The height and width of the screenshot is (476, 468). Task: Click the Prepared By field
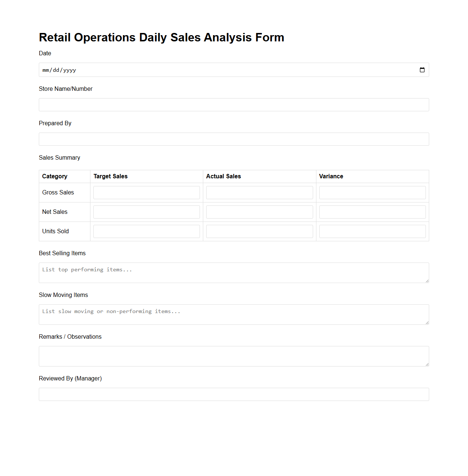234,139
